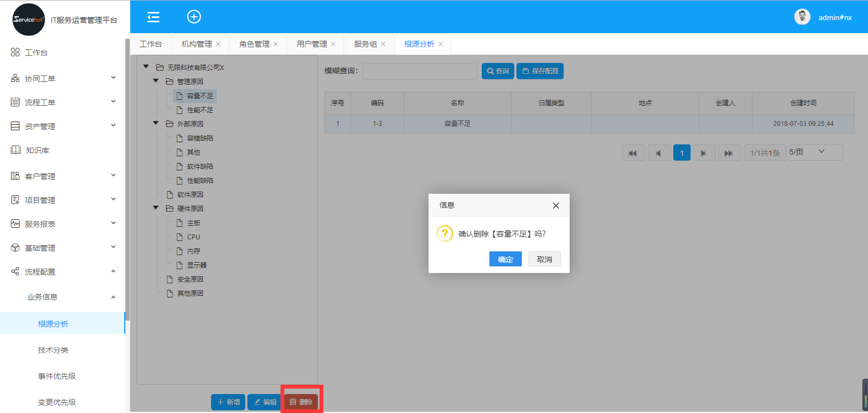
Task: Select the CPU tree item
Action: click(x=193, y=237)
